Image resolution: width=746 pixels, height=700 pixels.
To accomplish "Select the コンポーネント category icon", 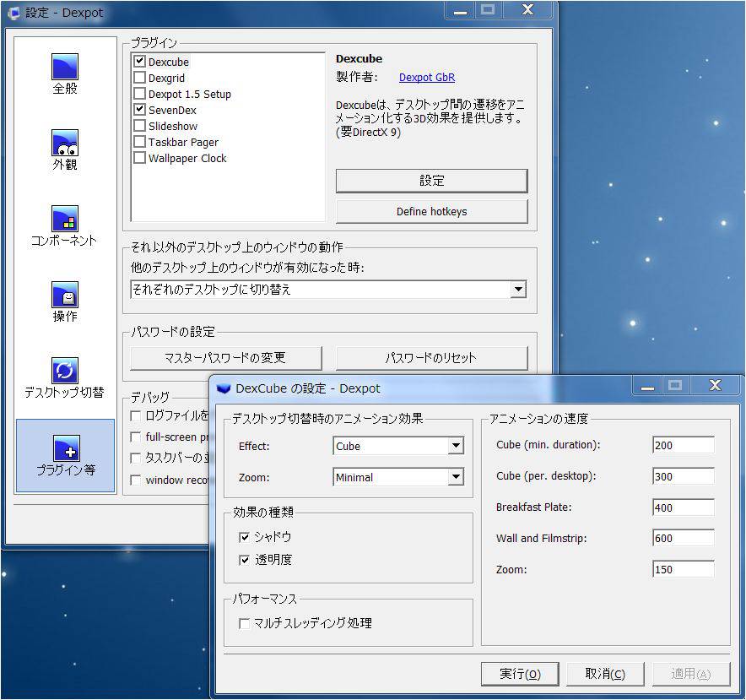I will coord(65,226).
